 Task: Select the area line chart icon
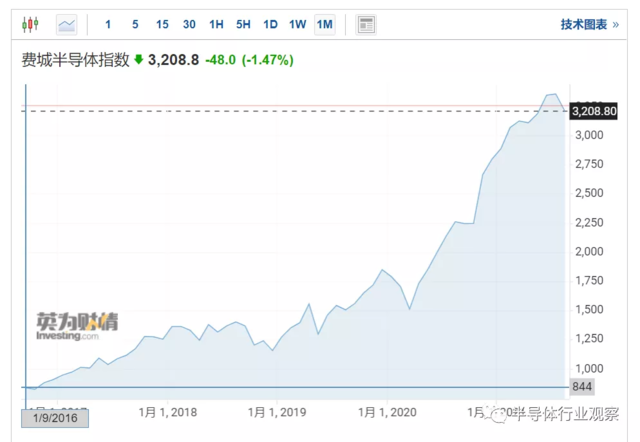[x=67, y=24]
